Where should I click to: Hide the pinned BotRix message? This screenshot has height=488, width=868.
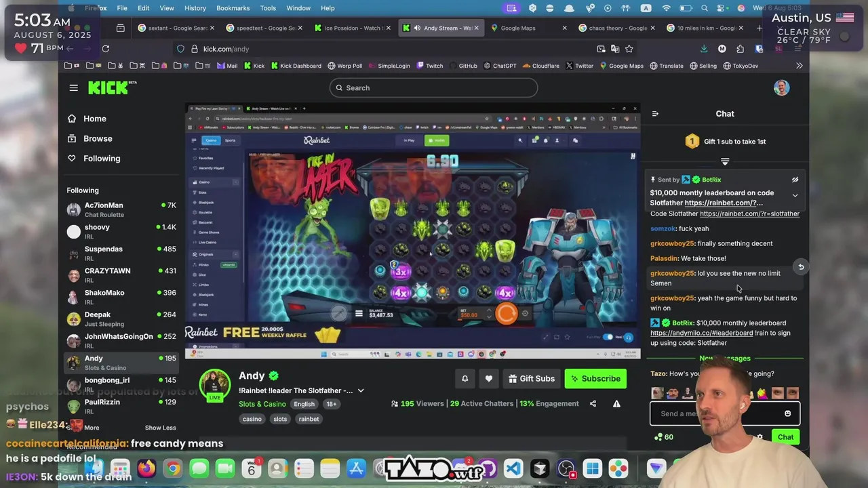795,180
